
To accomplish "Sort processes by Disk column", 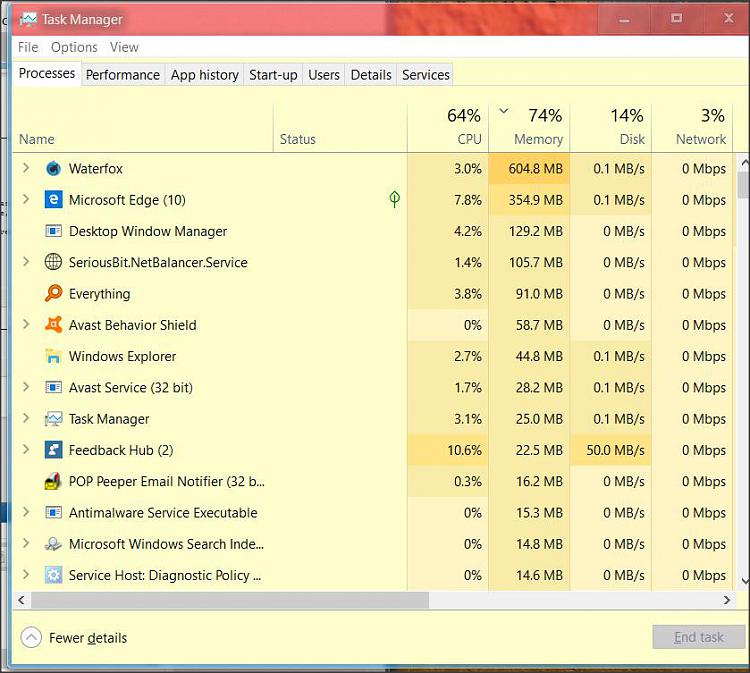I will click(610, 129).
